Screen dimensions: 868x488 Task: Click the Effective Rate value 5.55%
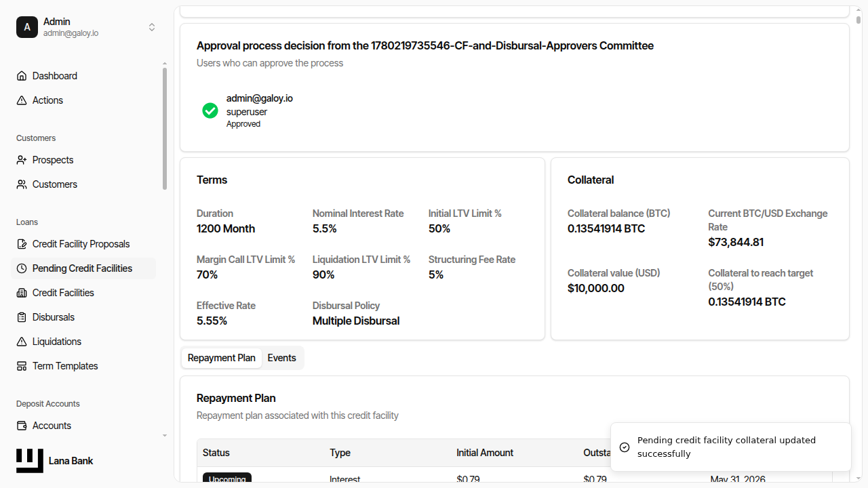(212, 321)
